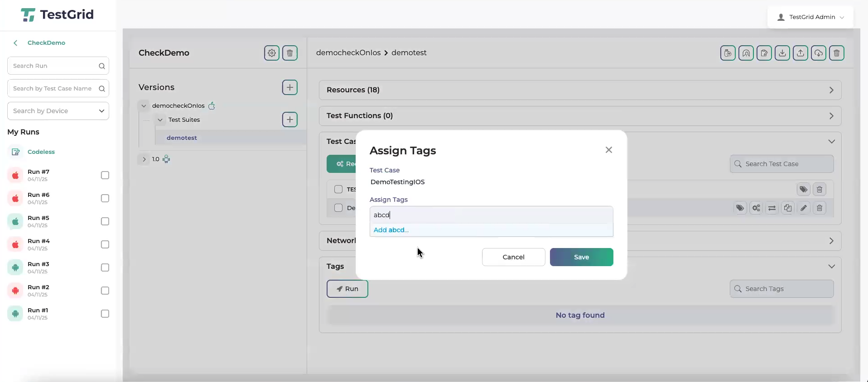Click the Run #7 Apple icon

coord(15,175)
